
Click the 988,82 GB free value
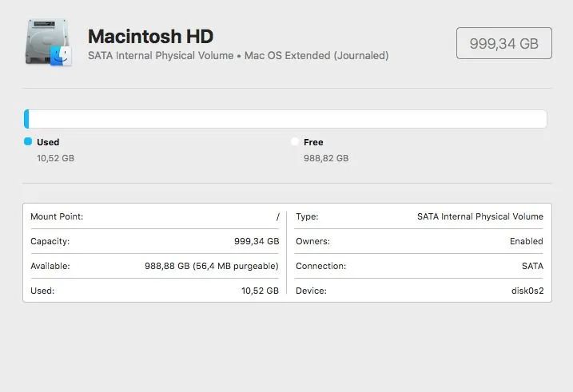point(326,158)
